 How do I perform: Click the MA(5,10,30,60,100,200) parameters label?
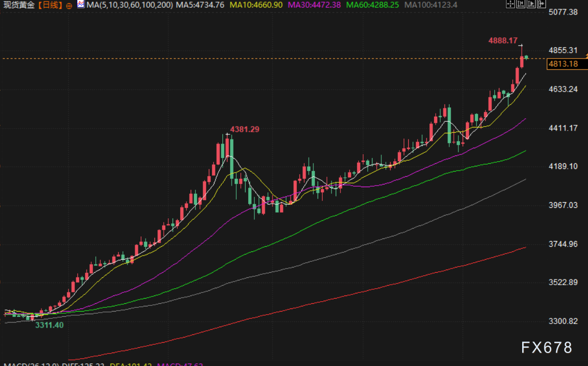[130, 5]
